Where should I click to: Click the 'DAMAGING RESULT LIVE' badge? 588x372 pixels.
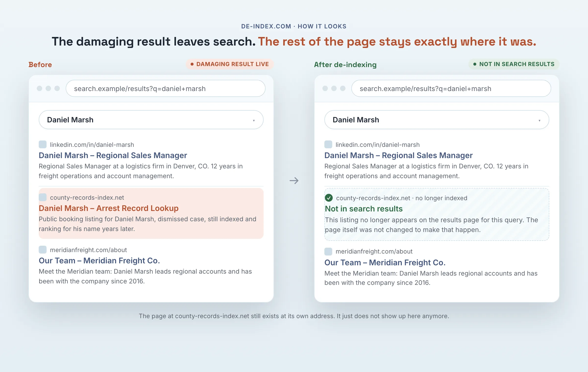(230, 64)
